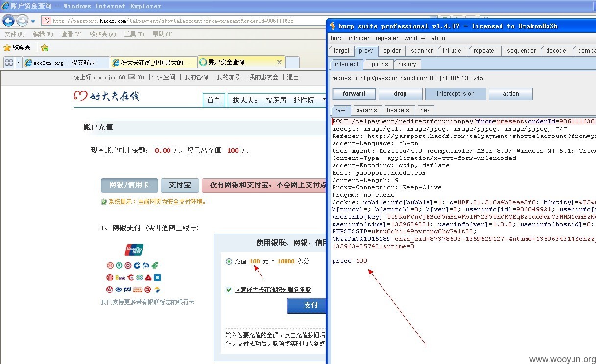Switch to the 好大夫在线 browser tab
The height and width of the screenshot is (364, 596).
point(154,63)
